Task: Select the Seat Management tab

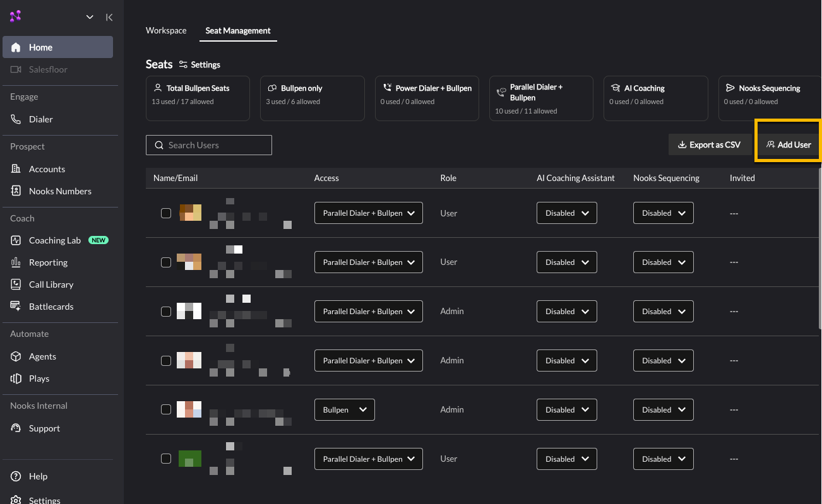Action: click(238, 30)
